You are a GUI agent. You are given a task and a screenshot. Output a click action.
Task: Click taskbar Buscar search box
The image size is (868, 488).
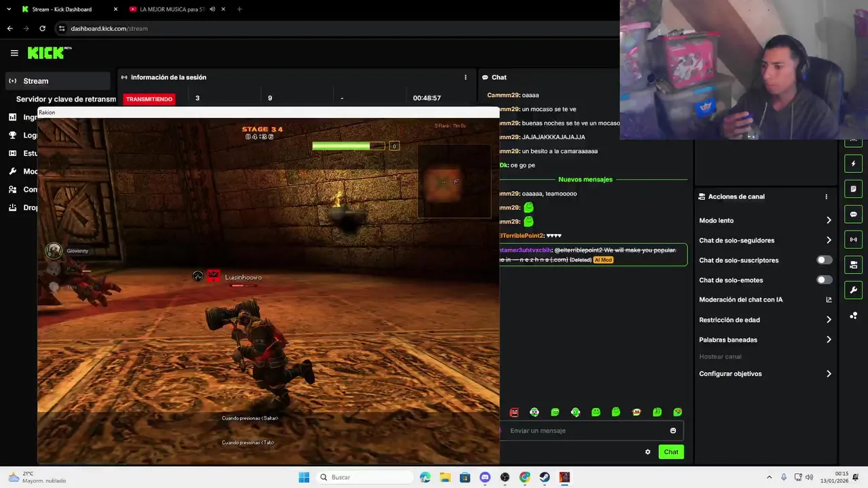point(365,477)
